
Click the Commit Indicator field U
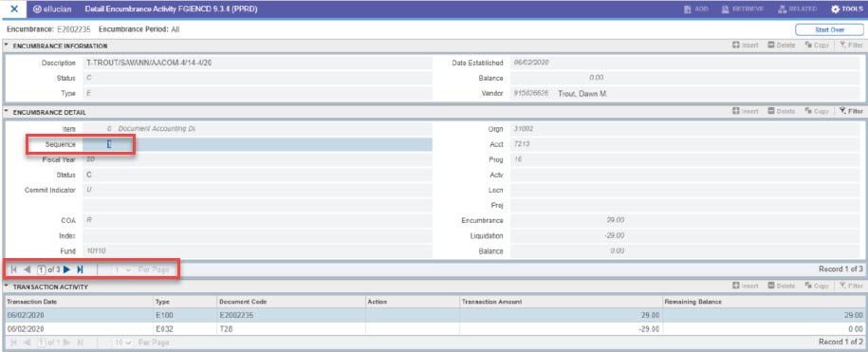click(x=257, y=190)
